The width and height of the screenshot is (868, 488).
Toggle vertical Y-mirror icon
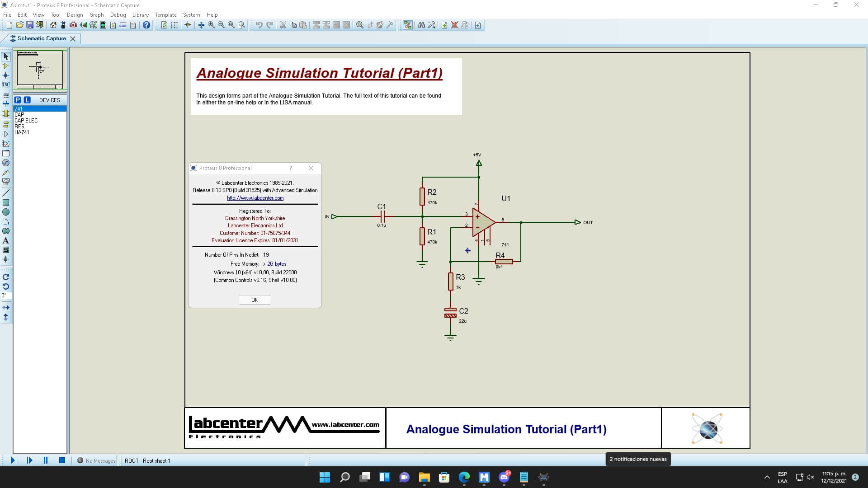pyautogui.click(x=6, y=317)
